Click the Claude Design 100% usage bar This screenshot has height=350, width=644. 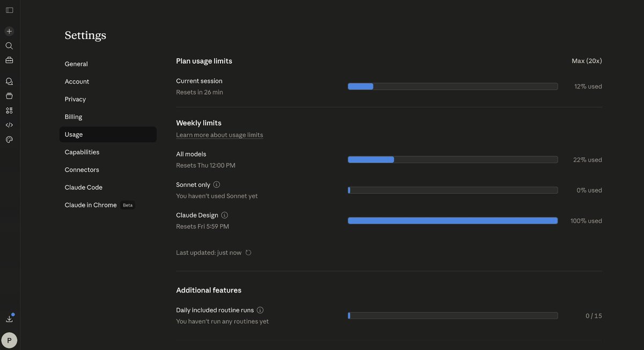tap(453, 221)
